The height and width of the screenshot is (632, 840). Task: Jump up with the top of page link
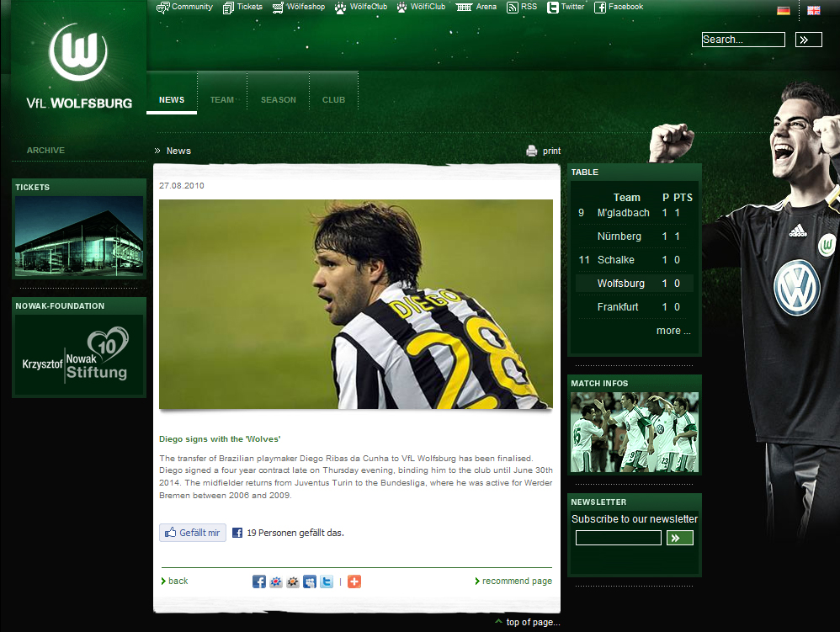tap(528, 623)
